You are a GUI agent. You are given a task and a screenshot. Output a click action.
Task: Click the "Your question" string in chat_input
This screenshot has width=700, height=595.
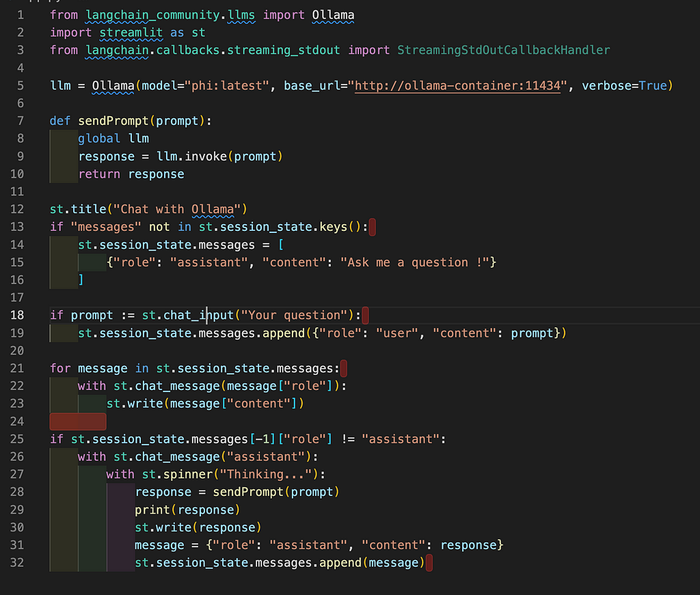pyautogui.click(x=294, y=315)
